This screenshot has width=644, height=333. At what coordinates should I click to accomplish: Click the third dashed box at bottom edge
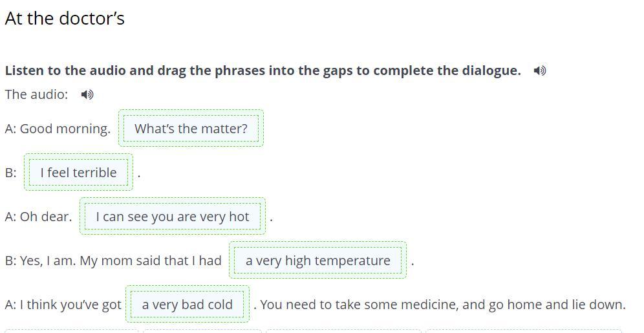pos(343,331)
